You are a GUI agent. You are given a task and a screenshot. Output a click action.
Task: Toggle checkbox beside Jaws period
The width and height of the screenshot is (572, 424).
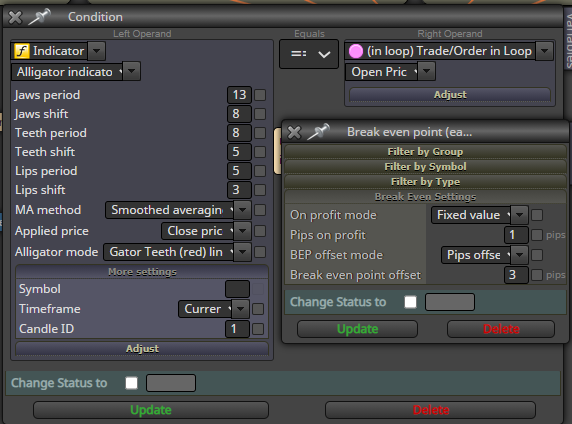click(260, 95)
